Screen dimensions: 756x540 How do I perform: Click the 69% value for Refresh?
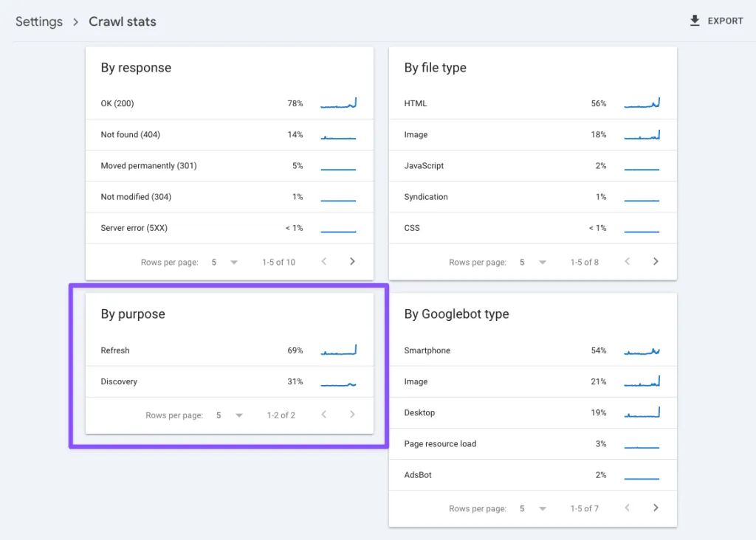[295, 350]
